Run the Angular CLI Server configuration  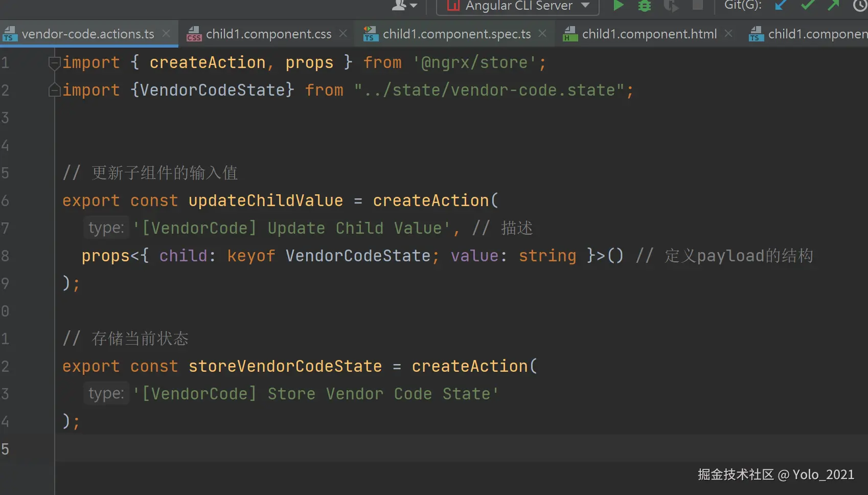click(618, 5)
